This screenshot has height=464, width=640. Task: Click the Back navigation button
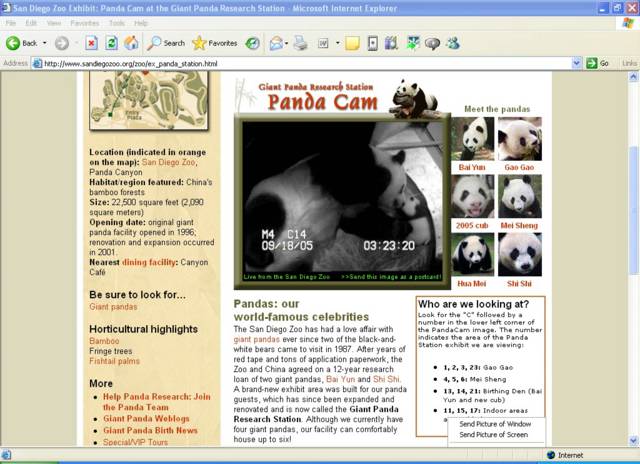(21, 43)
